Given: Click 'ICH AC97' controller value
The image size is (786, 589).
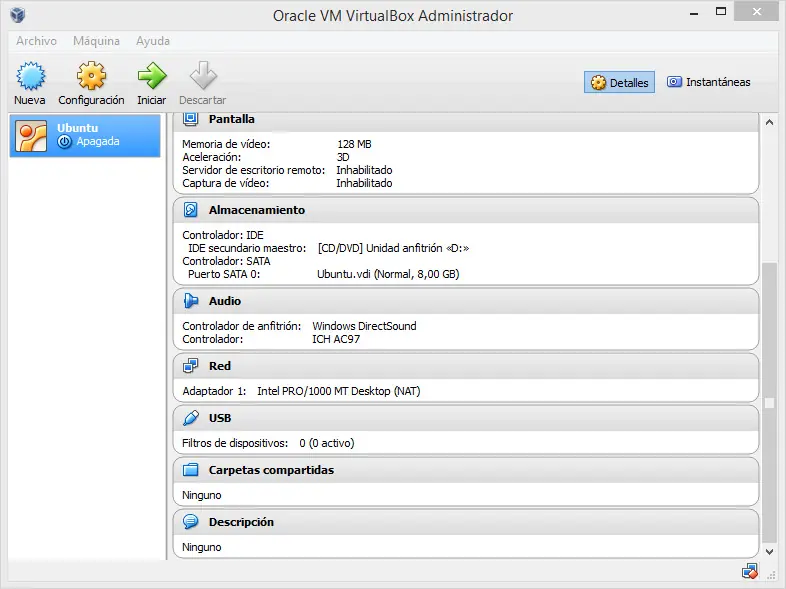Looking at the screenshot, I should pos(336,339).
